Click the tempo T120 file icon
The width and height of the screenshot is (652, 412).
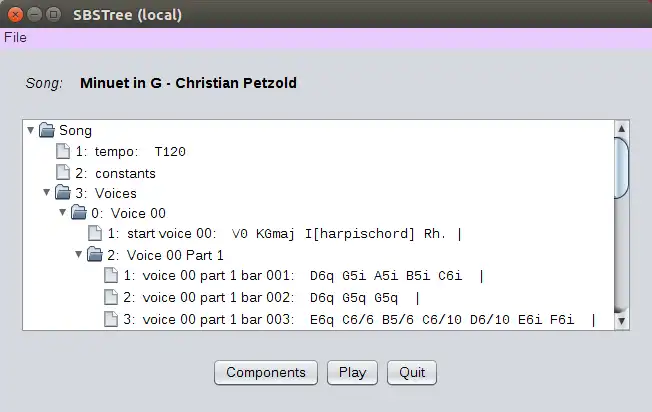click(x=63, y=152)
